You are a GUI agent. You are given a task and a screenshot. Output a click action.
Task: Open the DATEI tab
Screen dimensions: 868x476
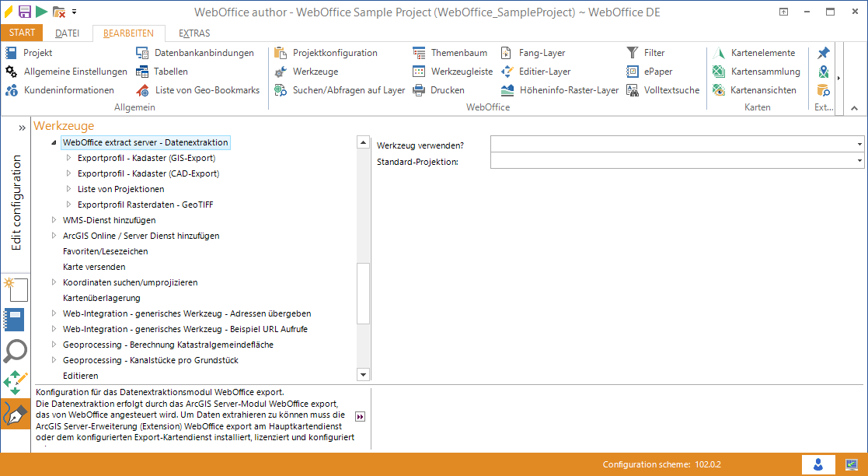(x=69, y=33)
